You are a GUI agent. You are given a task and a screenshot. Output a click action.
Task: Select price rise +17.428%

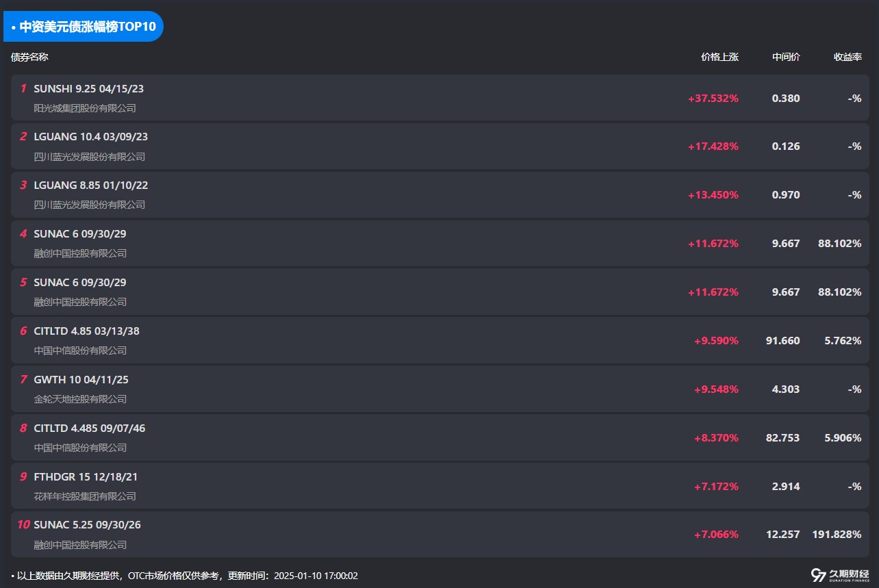click(x=713, y=146)
